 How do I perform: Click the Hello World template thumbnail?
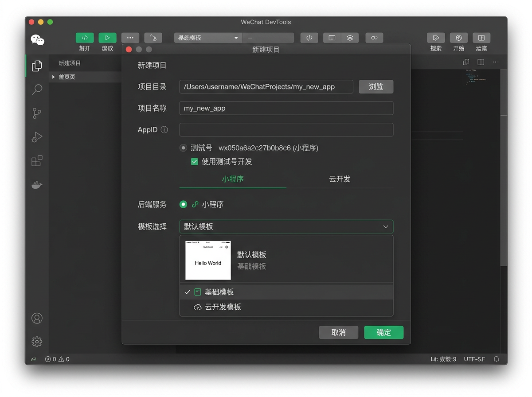[x=208, y=260]
